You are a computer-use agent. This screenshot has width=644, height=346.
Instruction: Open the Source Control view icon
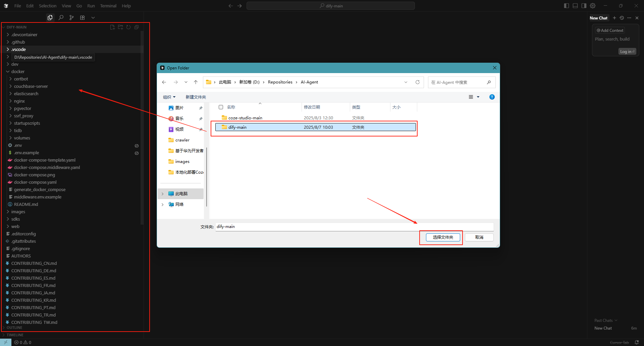[71, 17]
